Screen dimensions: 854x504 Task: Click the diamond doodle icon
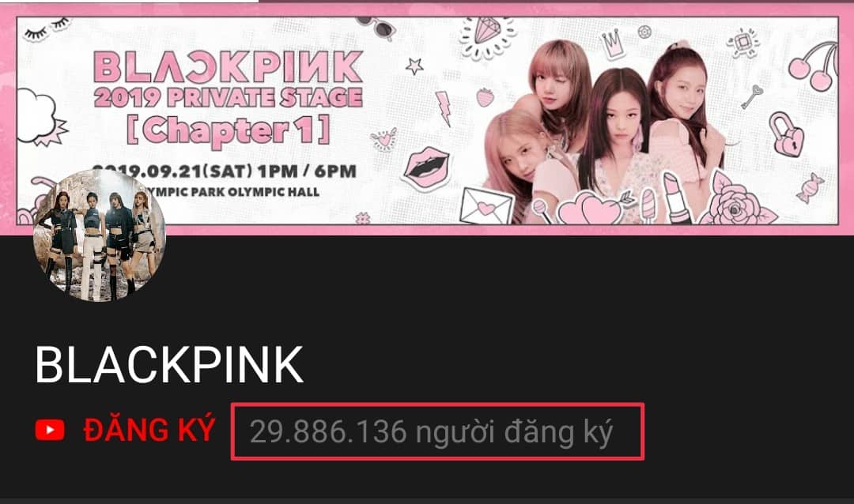coord(486,36)
